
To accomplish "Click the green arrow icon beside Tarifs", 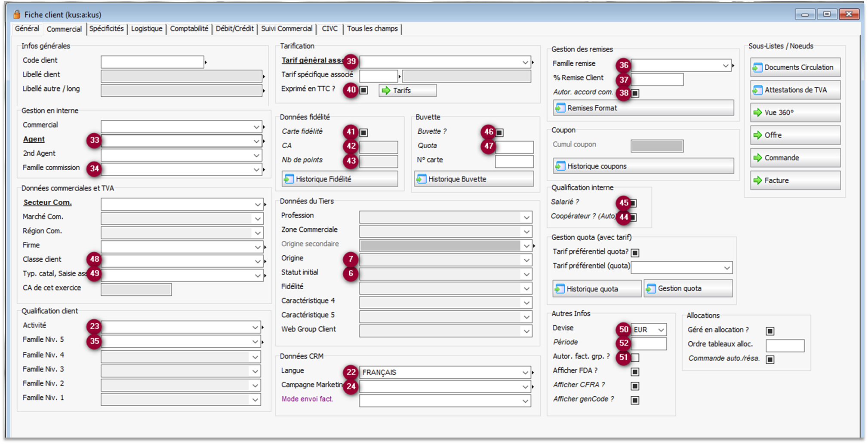I will tap(386, 90).
